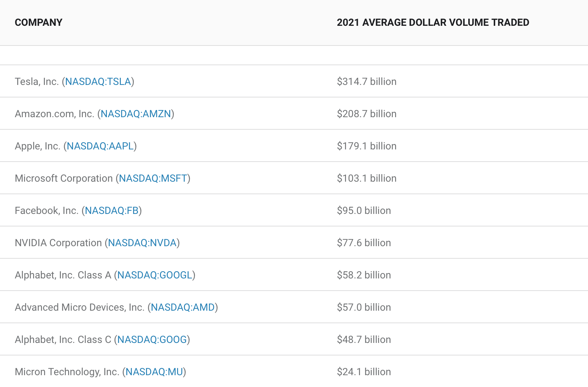The width and height of the screenshot is (588, 387).
Task: Open the NASDAQ:MSFT ticker link
Action: tap(153, 178)
